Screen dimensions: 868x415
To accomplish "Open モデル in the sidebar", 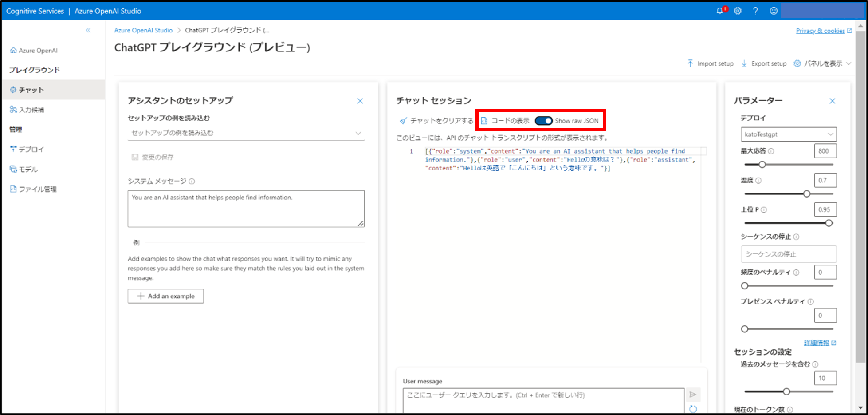I will click(x=28, y=170).
